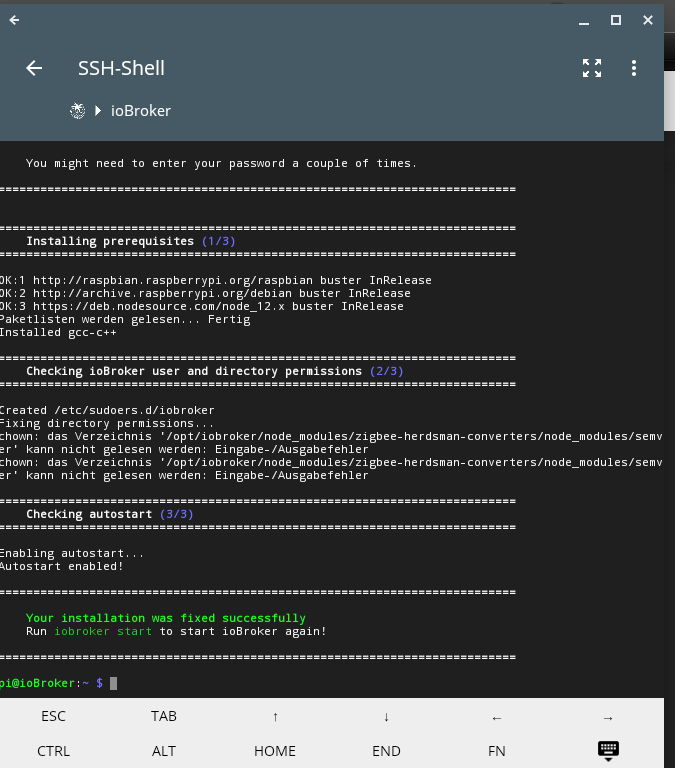
Task: Click the terminal prompt cursor
Action: [113, 683]
